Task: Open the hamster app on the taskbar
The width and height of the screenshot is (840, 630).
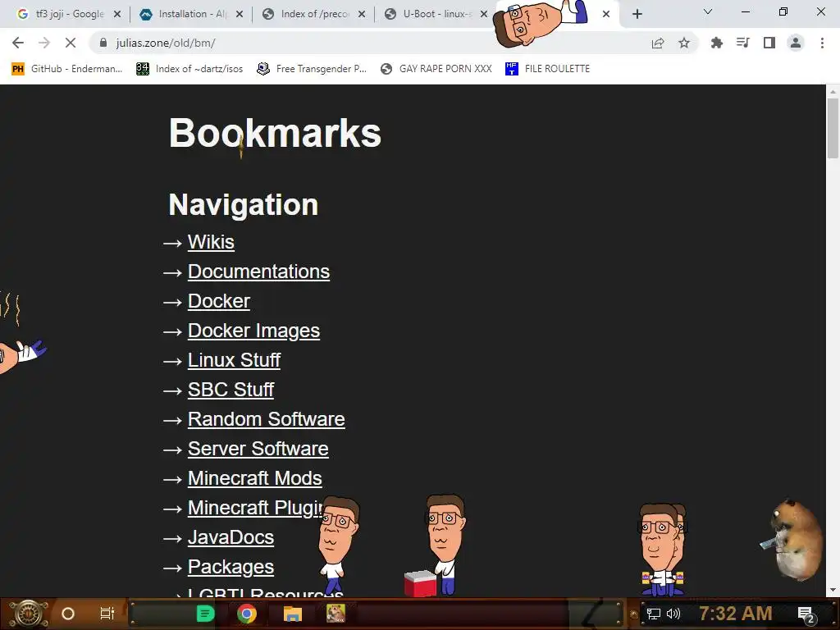Action: click(336, 614)
